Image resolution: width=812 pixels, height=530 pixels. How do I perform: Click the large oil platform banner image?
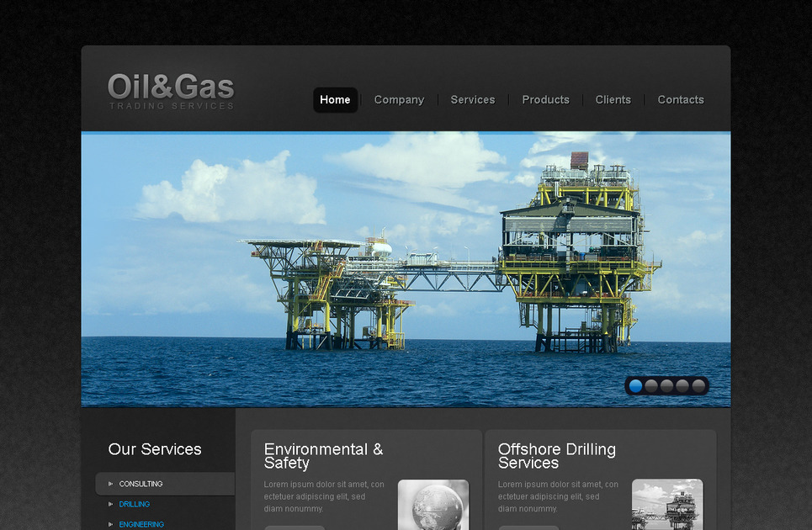coord(406,268)
